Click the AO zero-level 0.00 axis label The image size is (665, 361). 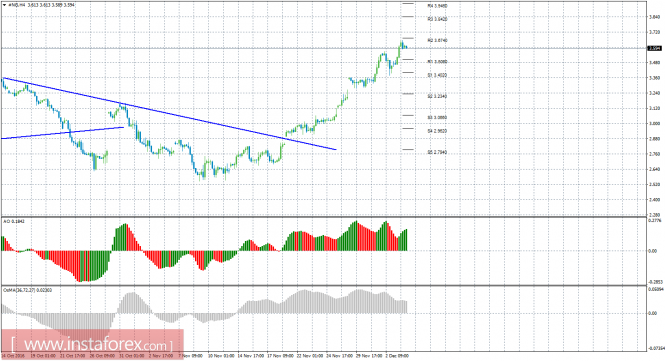(653, 251)
